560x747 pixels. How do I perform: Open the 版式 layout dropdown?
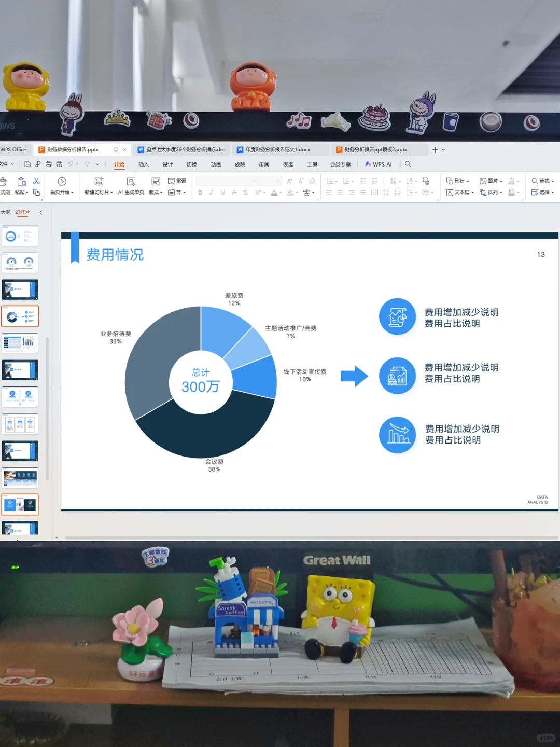coord(156,186)
